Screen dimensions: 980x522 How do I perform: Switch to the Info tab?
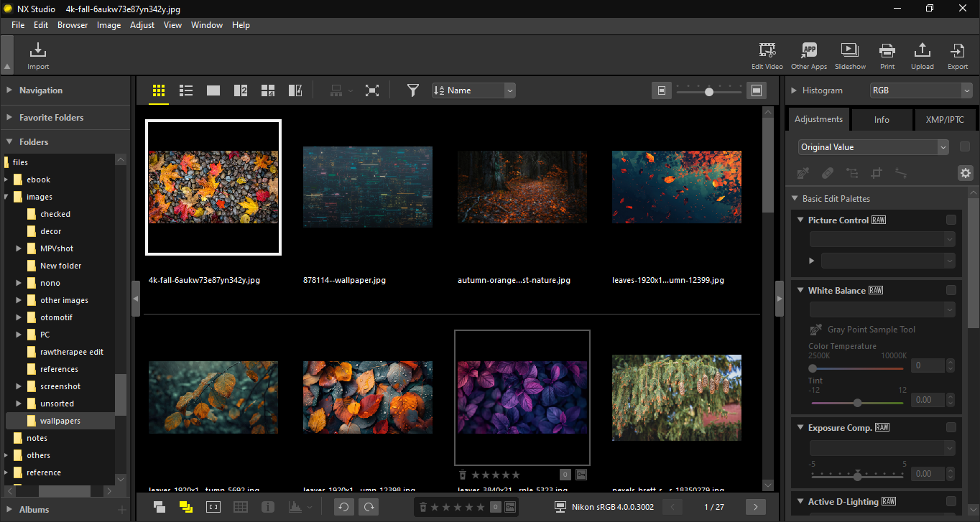point(882,120)
